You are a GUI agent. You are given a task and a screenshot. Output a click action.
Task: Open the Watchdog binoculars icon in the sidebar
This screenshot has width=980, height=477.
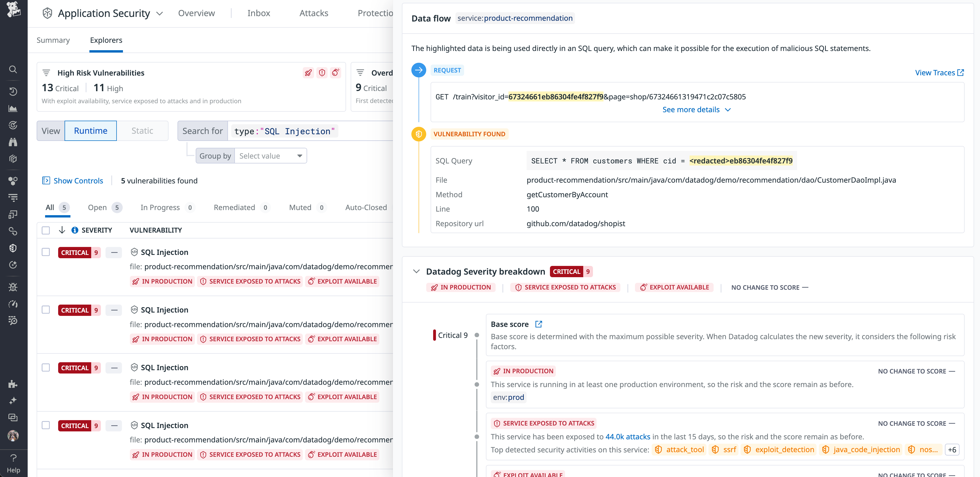13,142
